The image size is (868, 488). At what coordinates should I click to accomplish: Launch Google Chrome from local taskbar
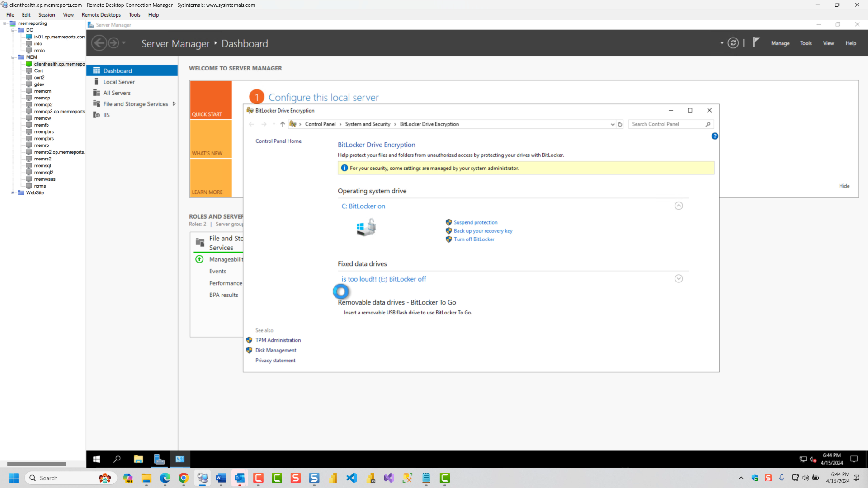tap(184, 478)
